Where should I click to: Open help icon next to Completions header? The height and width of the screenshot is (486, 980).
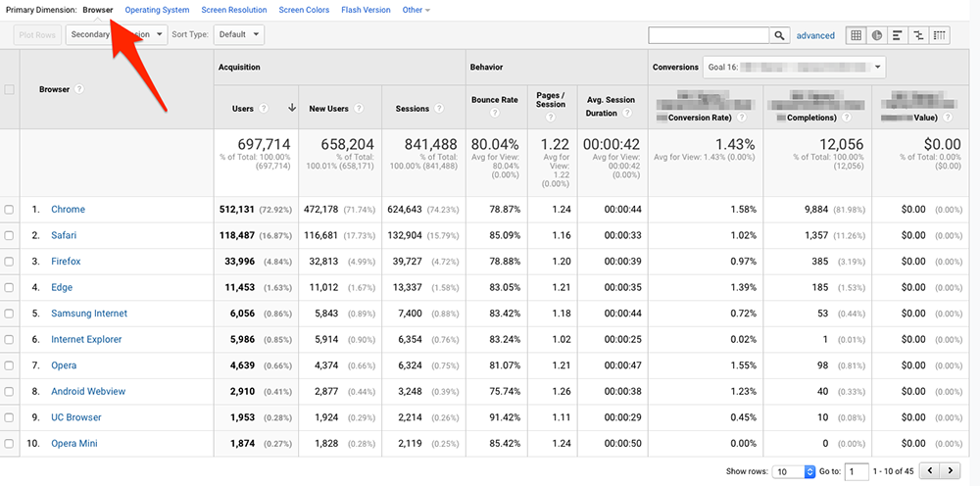coord(848,118)
